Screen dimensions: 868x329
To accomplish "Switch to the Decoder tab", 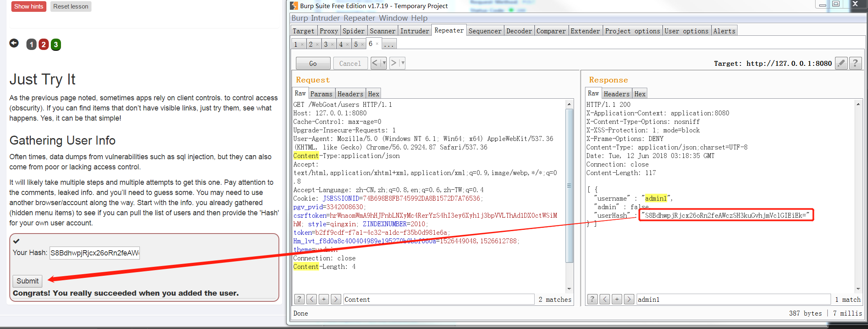I will coord(519,31).
